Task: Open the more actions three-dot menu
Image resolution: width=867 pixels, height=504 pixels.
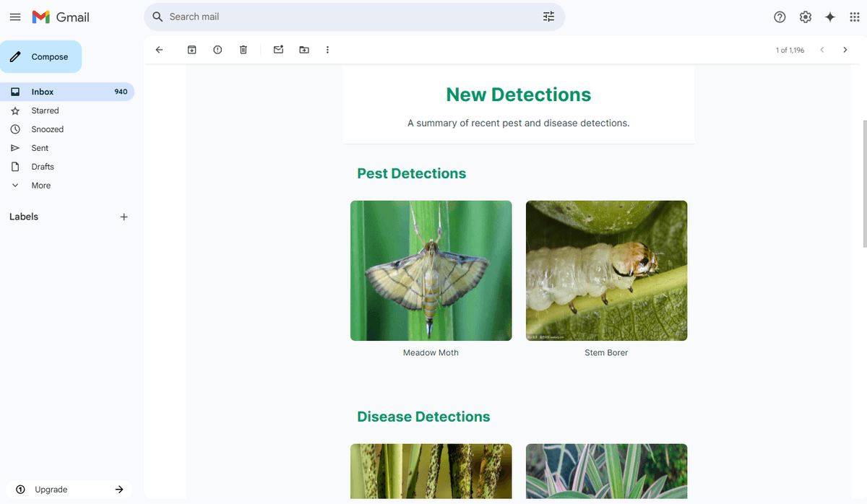Action: [x=327, y=50]
